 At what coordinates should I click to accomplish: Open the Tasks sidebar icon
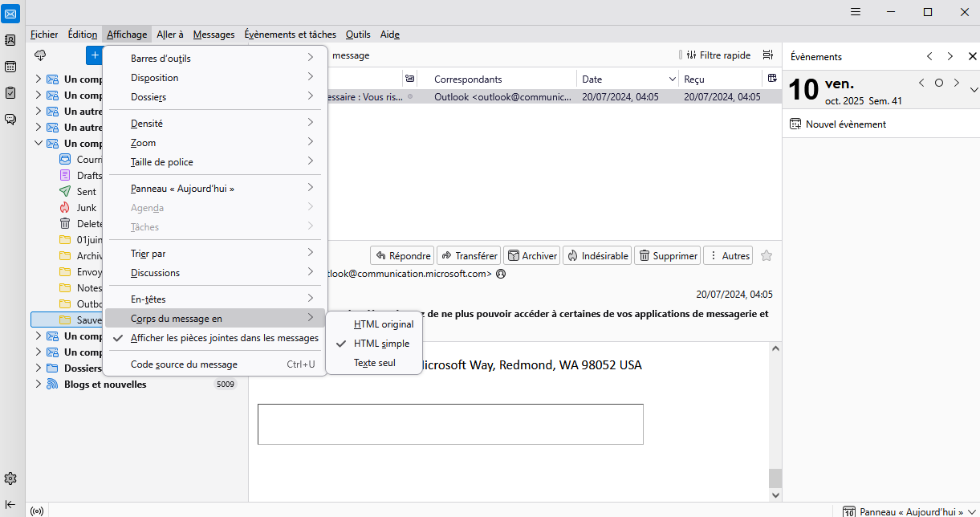coord(11,93)
